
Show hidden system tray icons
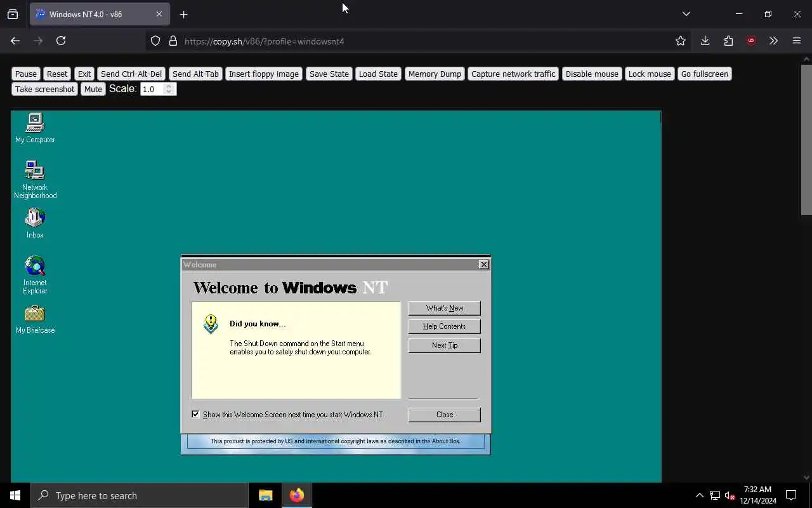(699, 495)
